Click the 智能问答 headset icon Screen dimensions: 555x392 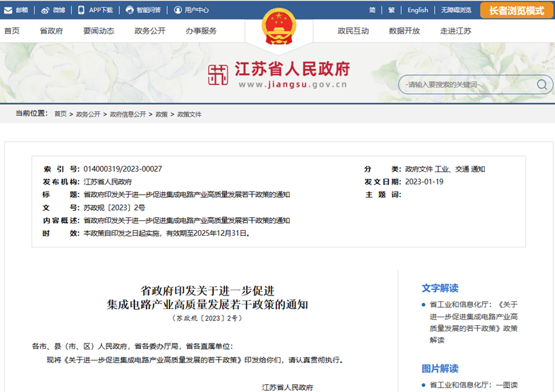tap(130, 10)
